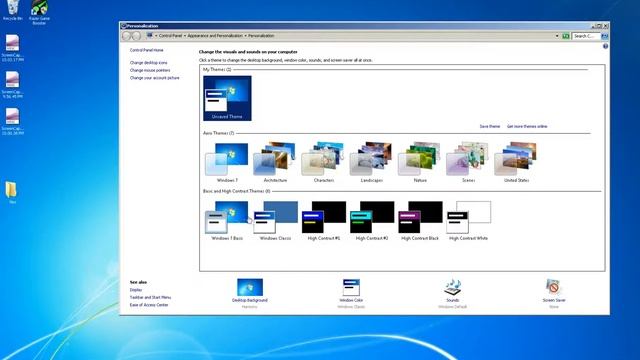Open Control Panel Home link
Screen dimensions: 640x360
pos(147,50)
